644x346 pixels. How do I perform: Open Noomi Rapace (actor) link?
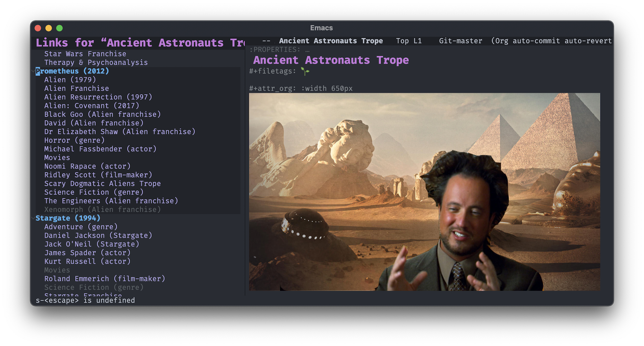tap(88, 166)
